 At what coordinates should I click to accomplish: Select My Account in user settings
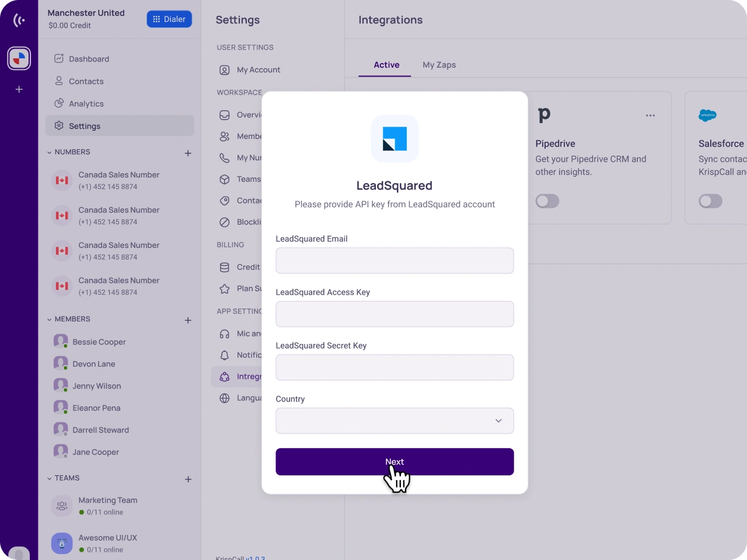click(259, 70)
